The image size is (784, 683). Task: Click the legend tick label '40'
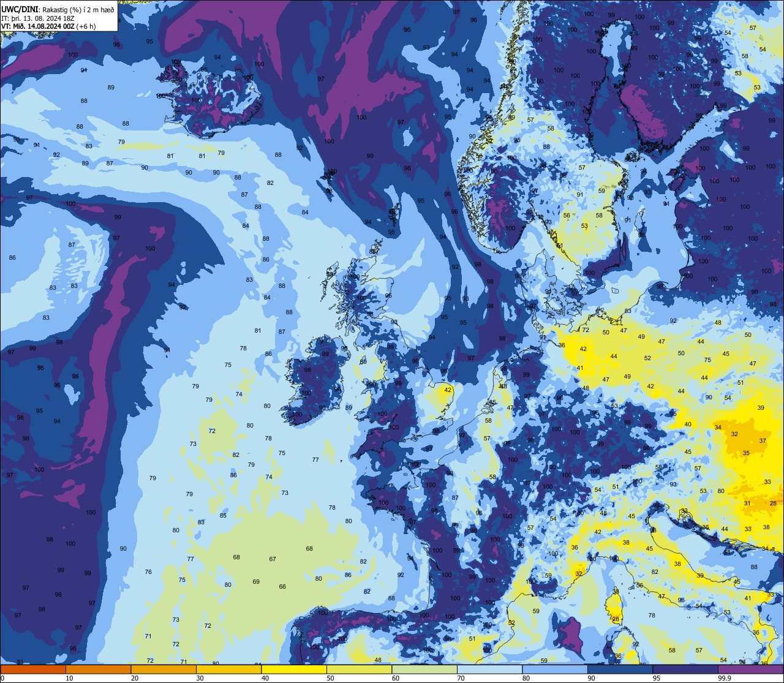click(x=265, y=678)
